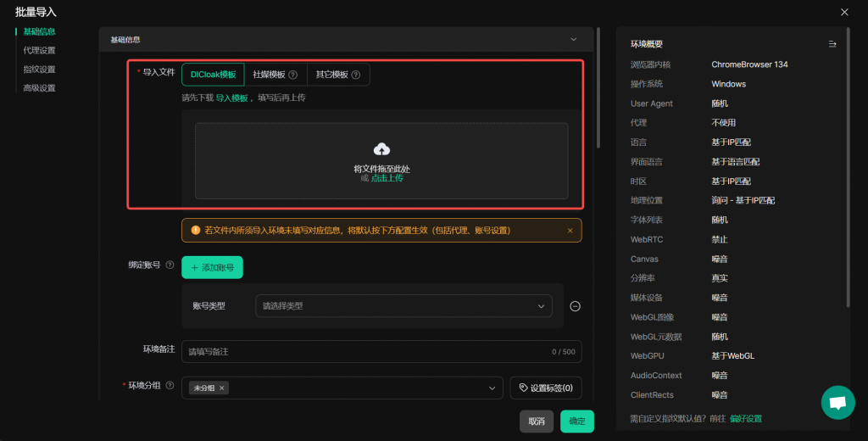This screenshot has width=868, height=441.
Task: Open the live chat support bubble
Action: click(837, 403)
